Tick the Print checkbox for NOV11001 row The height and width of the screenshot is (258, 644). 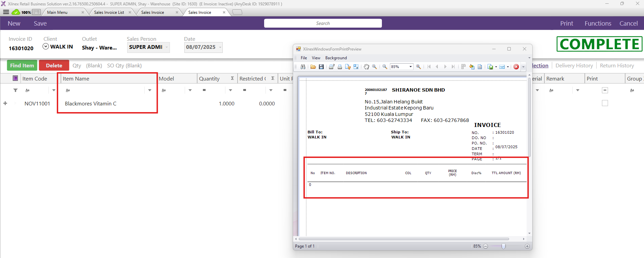pos(605,103)
